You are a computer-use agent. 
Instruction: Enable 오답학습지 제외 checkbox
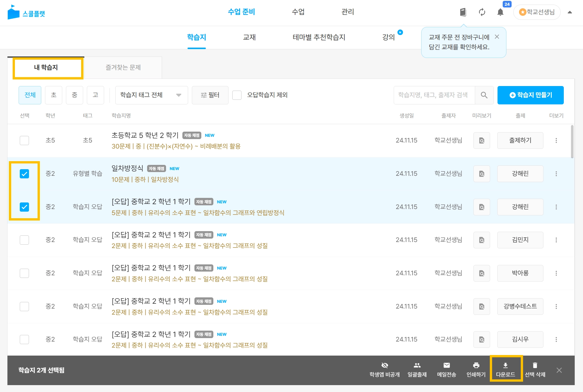(x=237, y=95)
